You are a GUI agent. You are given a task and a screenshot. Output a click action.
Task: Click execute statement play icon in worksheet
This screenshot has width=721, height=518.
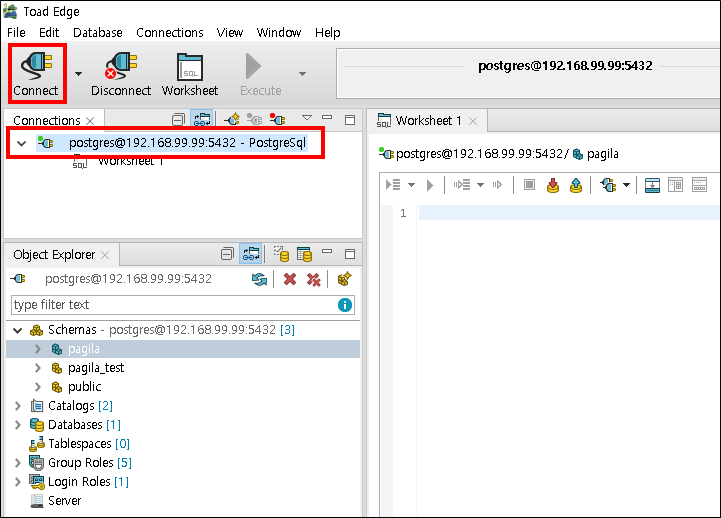430,185
